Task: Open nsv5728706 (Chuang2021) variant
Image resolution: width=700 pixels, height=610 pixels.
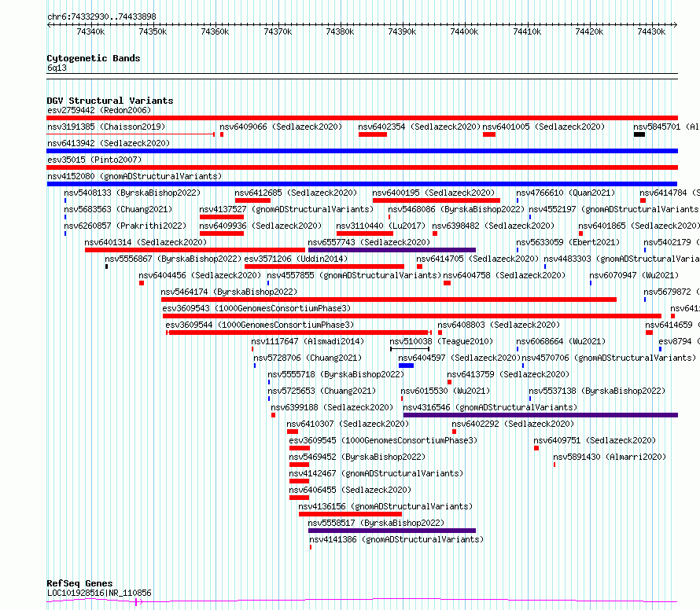Action: click(308, 358)
